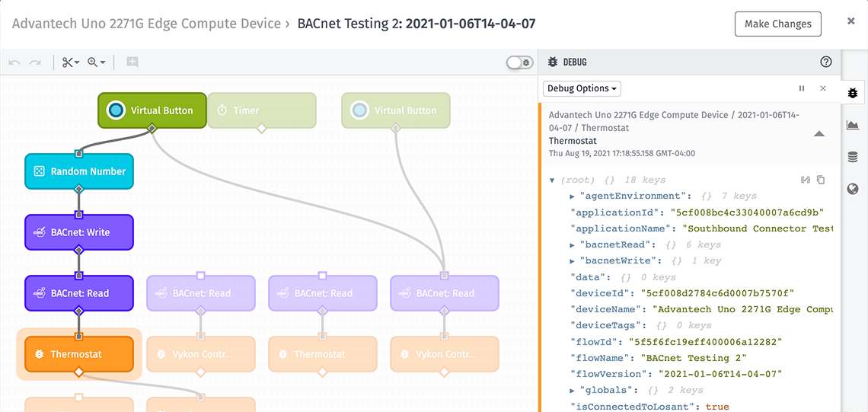Open the magnifier zoom dropdown
Viewport: 868px width, 412px height.
coord(97,62)
